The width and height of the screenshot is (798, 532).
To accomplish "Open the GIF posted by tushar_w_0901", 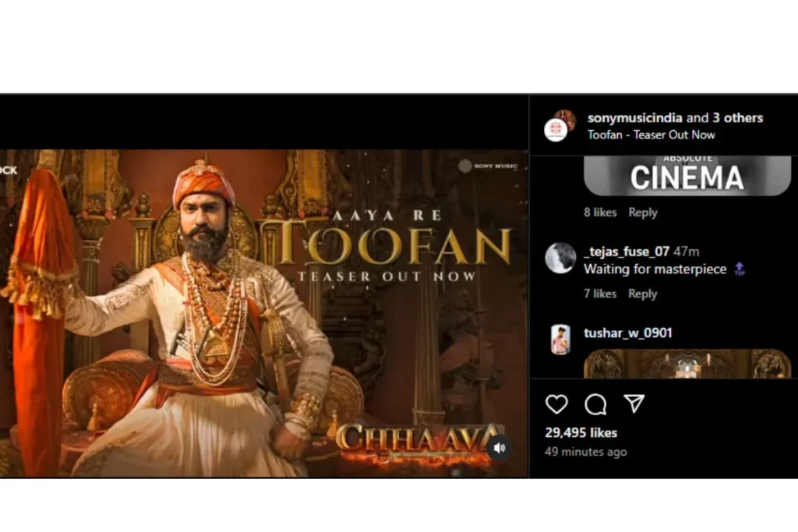I will click(687, 363).
